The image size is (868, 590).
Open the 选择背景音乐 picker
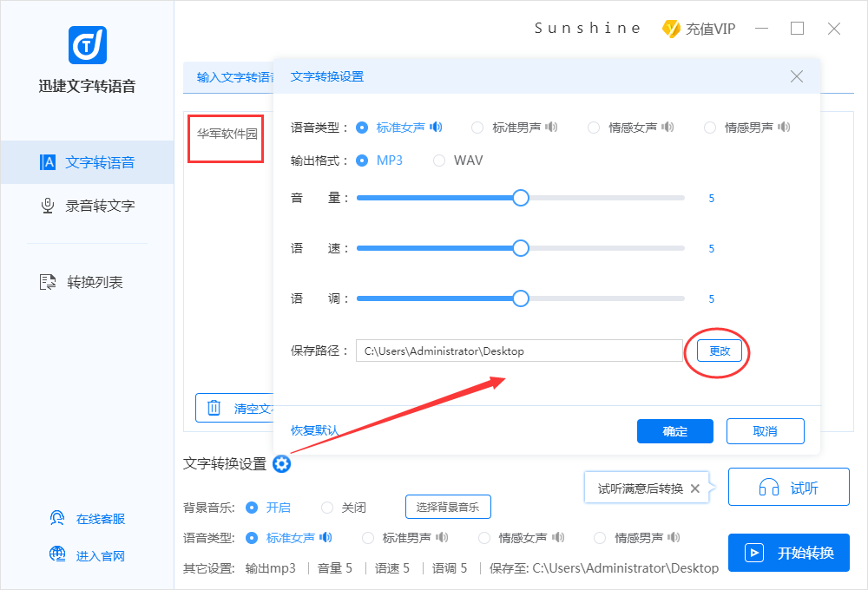click(x=448, y=507)
